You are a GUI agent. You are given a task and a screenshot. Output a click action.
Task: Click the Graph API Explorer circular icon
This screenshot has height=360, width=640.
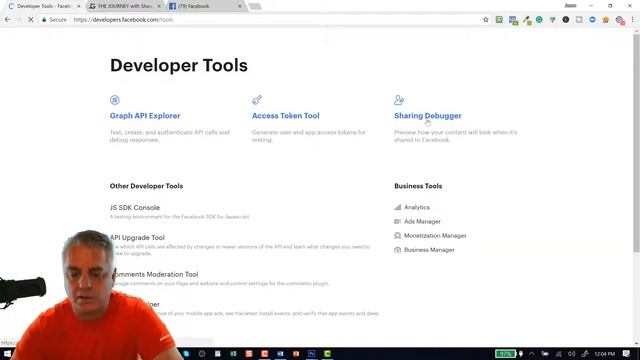115,100
